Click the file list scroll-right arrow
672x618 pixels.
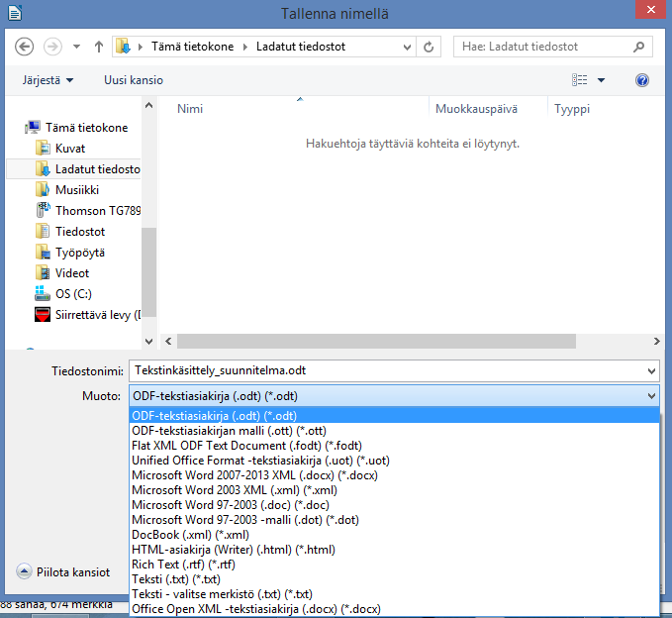[656, 342]
